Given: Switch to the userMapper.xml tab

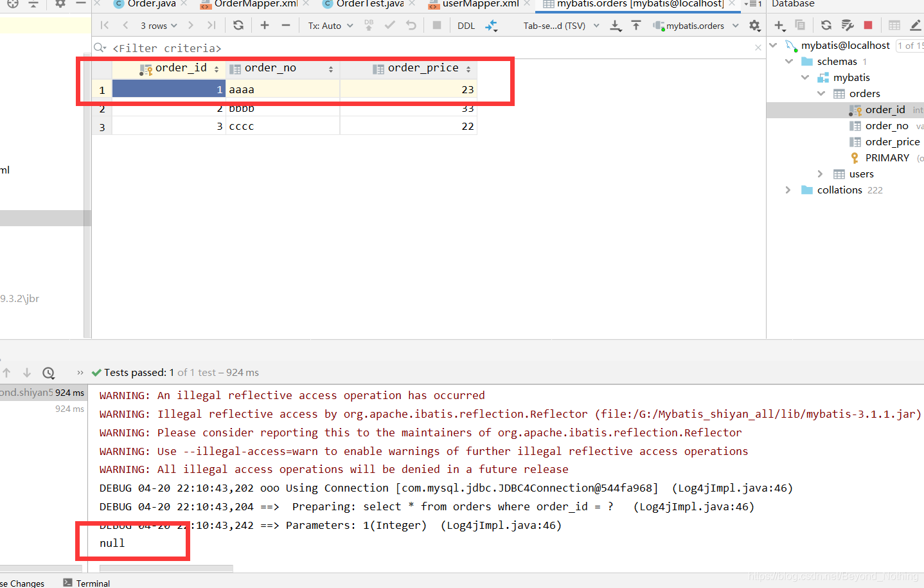Looking at the screenshot, I should click(x=481, y=4).
